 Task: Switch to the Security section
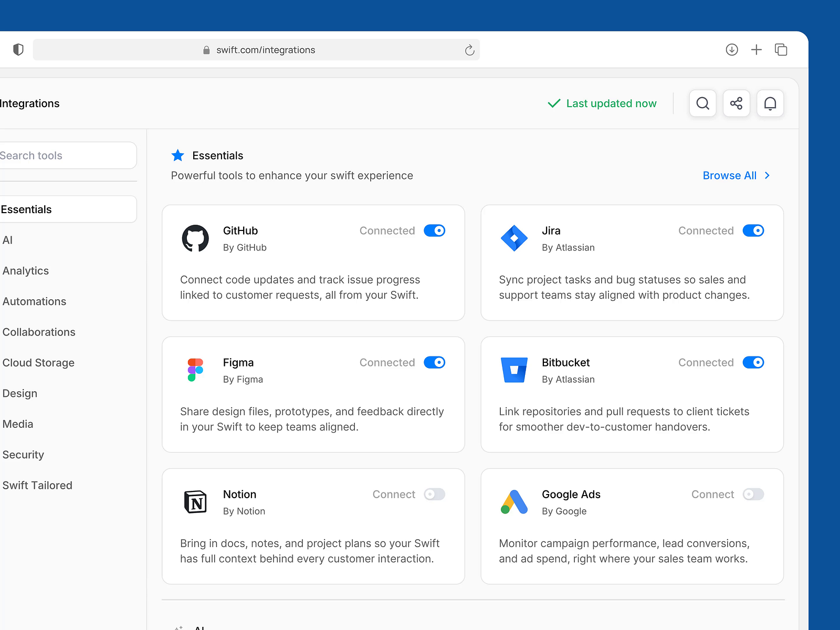(23, 455)
